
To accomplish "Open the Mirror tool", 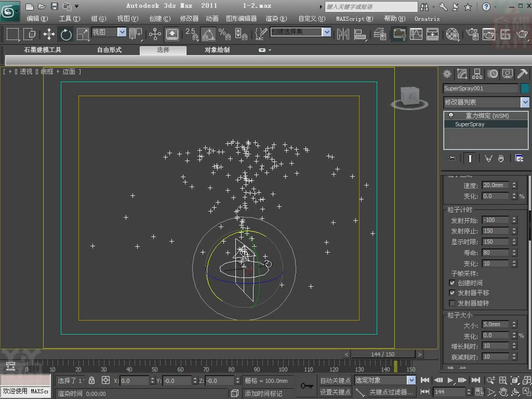I will (343, 34).
